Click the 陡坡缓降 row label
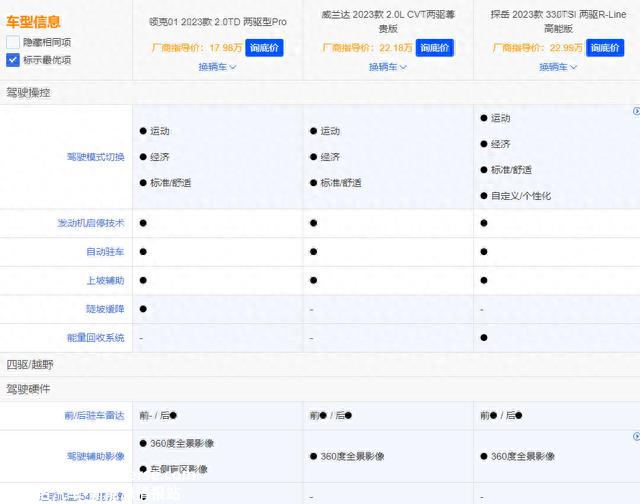Screen dimensions: 640x504 tap(105, 309)
